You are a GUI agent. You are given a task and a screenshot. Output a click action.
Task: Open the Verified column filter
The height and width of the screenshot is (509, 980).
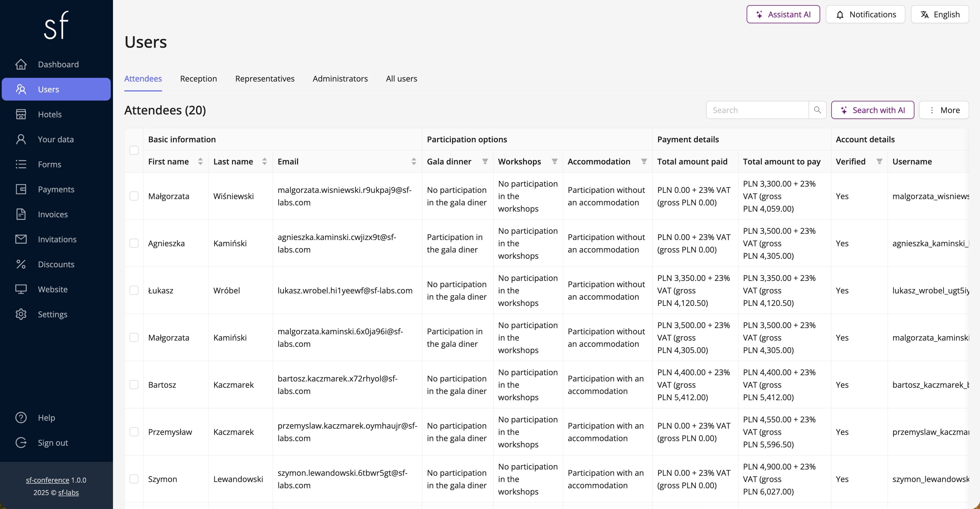[879, 161]
